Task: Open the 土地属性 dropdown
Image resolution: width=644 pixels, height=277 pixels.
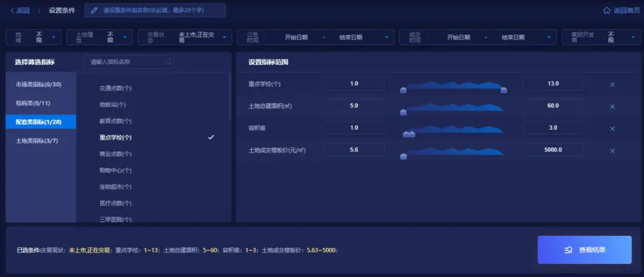Action: 100,37
